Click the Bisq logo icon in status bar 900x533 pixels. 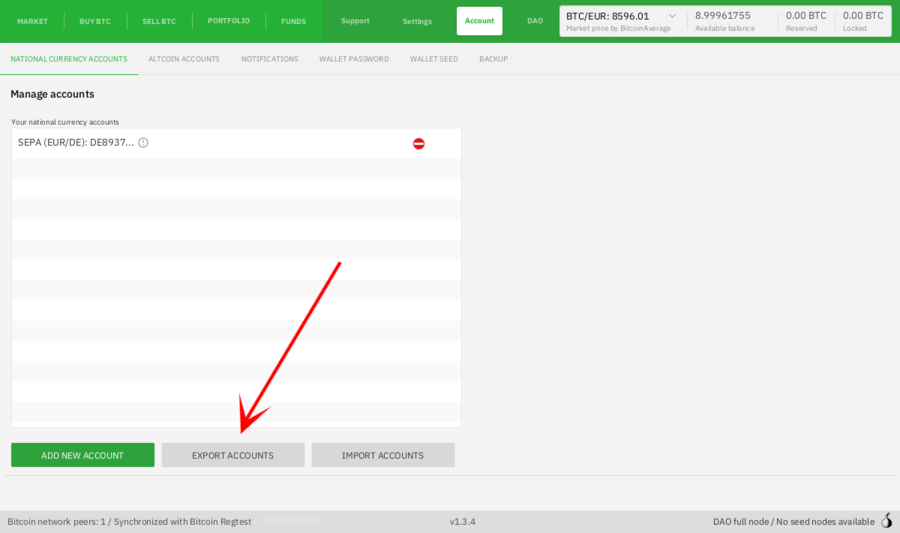pos(886,521)
